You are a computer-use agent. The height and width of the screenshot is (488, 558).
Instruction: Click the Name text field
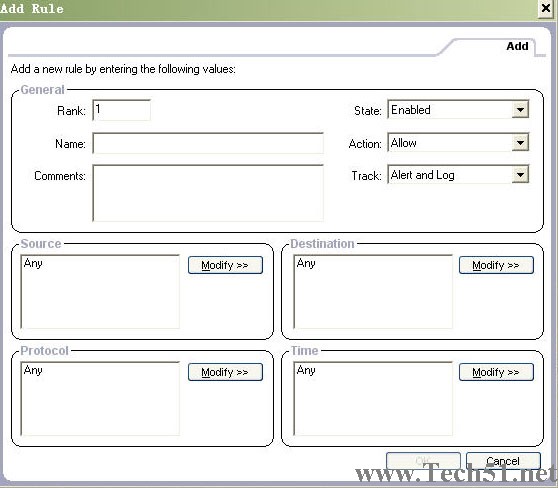(208, 143)
